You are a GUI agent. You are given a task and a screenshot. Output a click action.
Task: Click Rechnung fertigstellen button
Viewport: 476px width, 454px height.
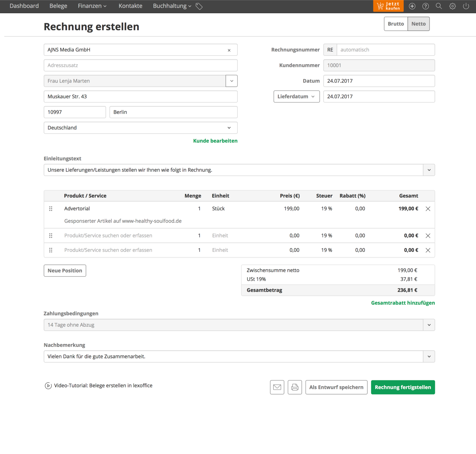403,387
